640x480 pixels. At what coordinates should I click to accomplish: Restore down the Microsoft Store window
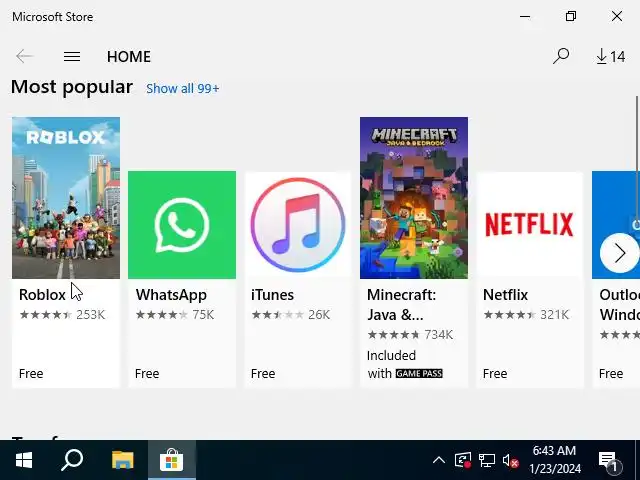tap(571, 16)
